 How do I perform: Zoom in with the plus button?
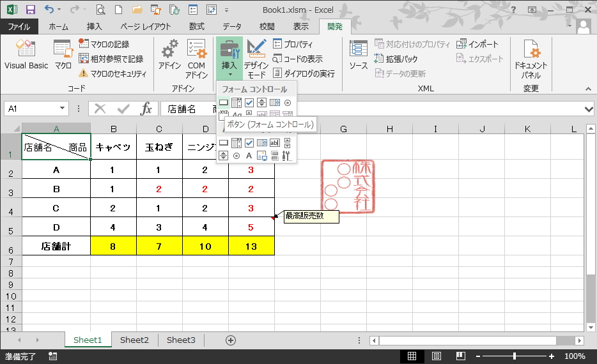click(552, 356)
